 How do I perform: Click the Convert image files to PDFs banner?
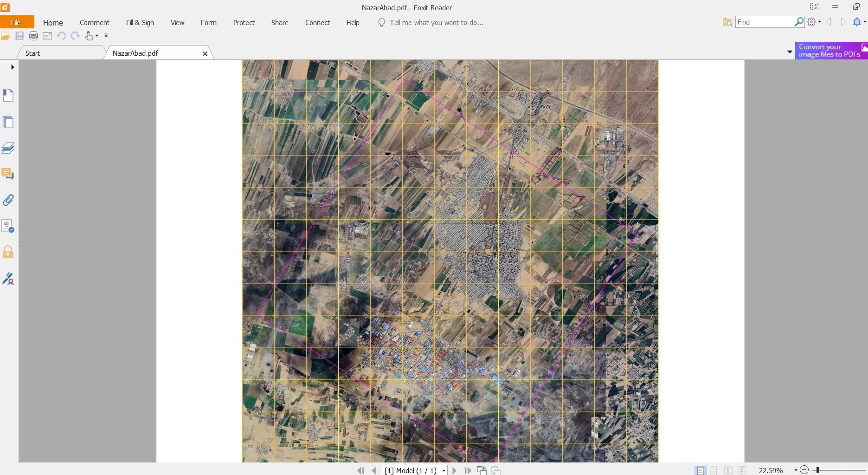click(x=829, y=51)
